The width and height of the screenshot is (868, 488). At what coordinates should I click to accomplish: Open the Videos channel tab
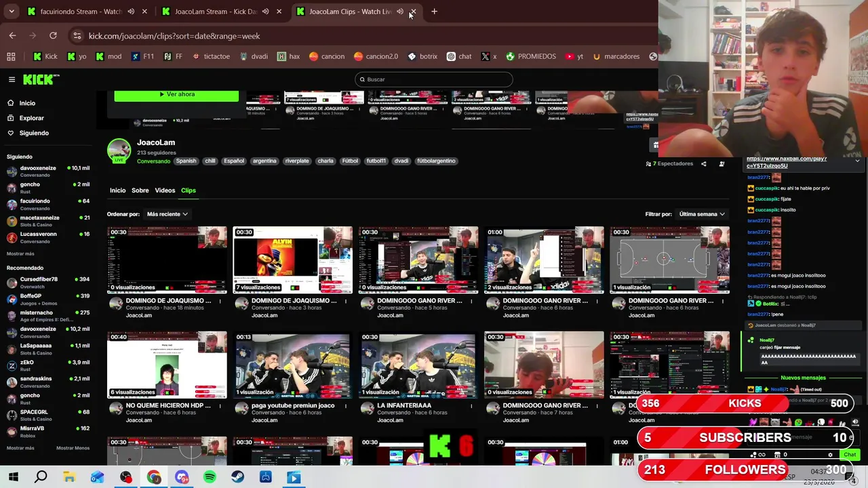coord(165,190)
